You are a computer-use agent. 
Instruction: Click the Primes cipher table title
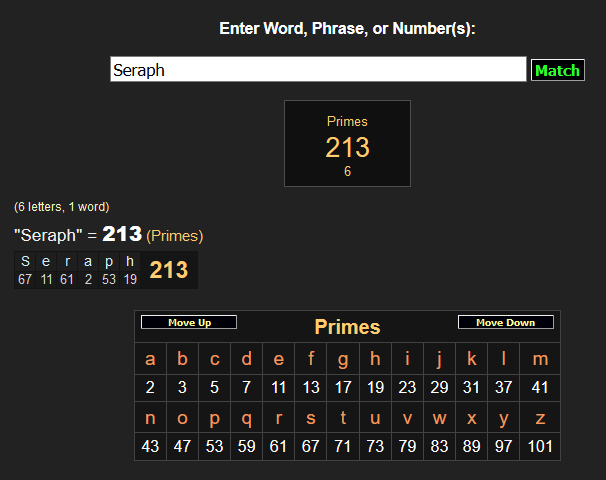347,327
